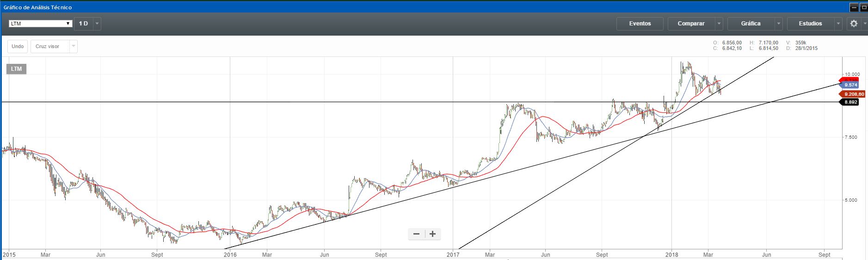Click the high value 7.170,00
Screen dimensions: 868x260
point(769,43)
